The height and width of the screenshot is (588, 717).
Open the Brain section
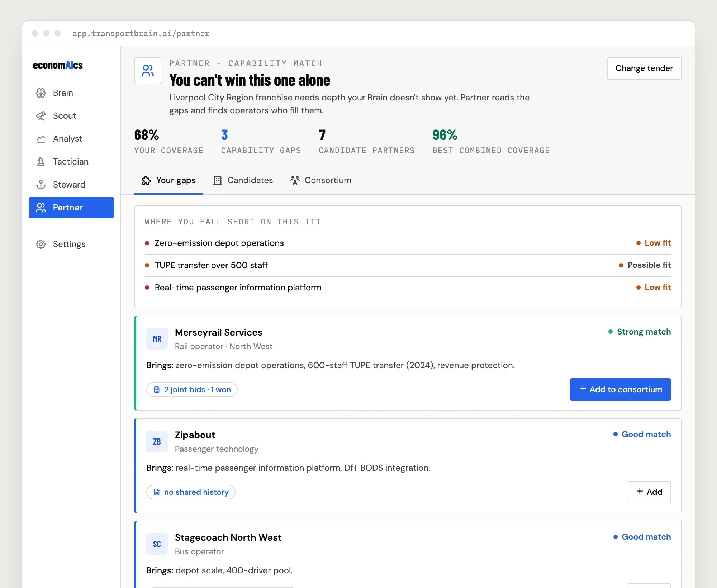point(71,93)
